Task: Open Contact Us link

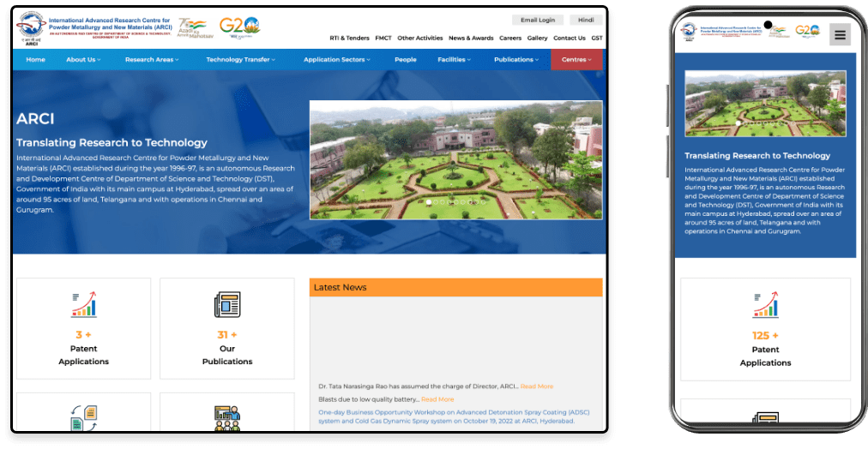Action: coord(570,39)
